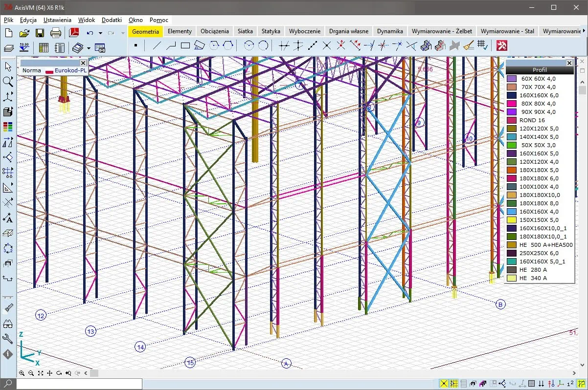
Task: Open the dropdown arrow beside the library icon
Action: [89, 48]
